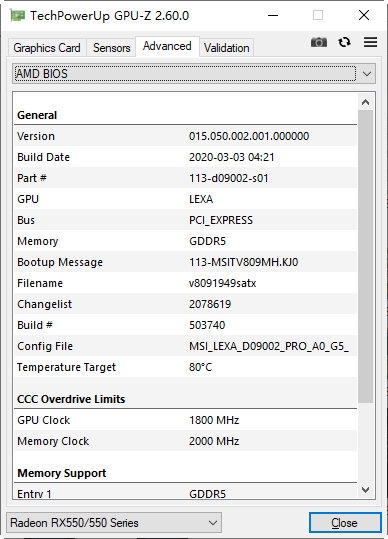Click the Temperature Target value 80°C
388x539 pixels.
coord(200,367)
